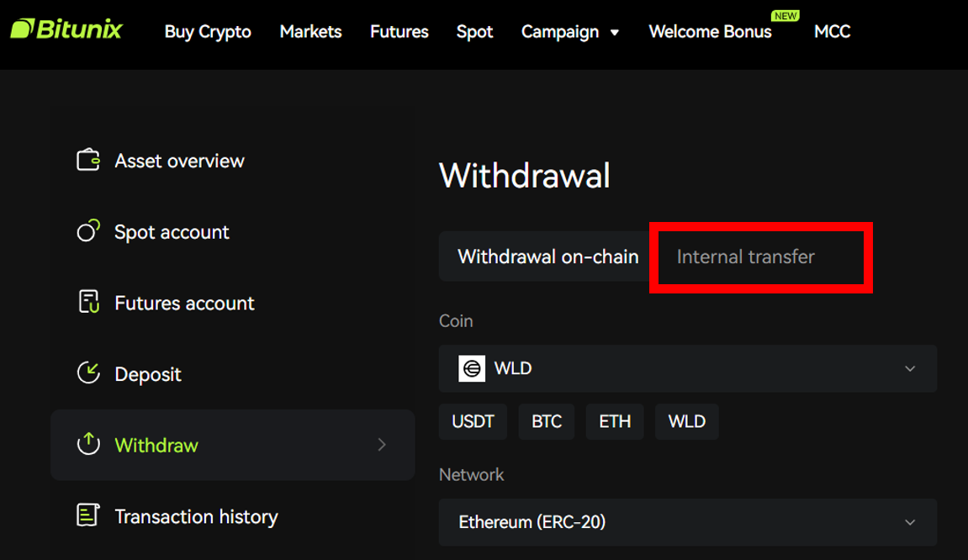Click the Futures account document icon
Viewport: 968px width, 560px height.
click(89, 302)
